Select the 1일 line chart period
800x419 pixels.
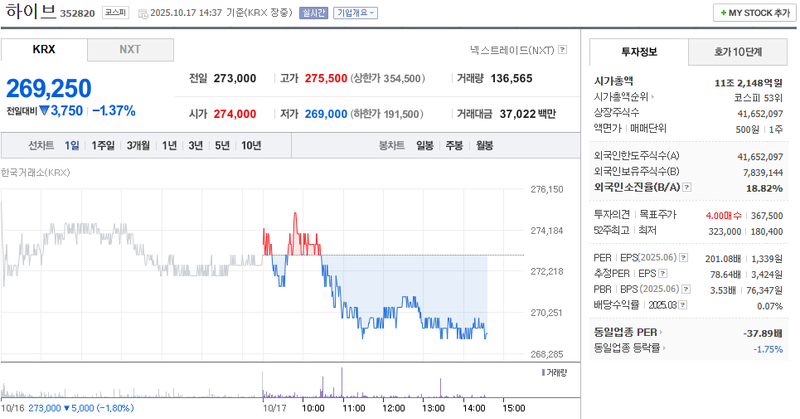72,145
